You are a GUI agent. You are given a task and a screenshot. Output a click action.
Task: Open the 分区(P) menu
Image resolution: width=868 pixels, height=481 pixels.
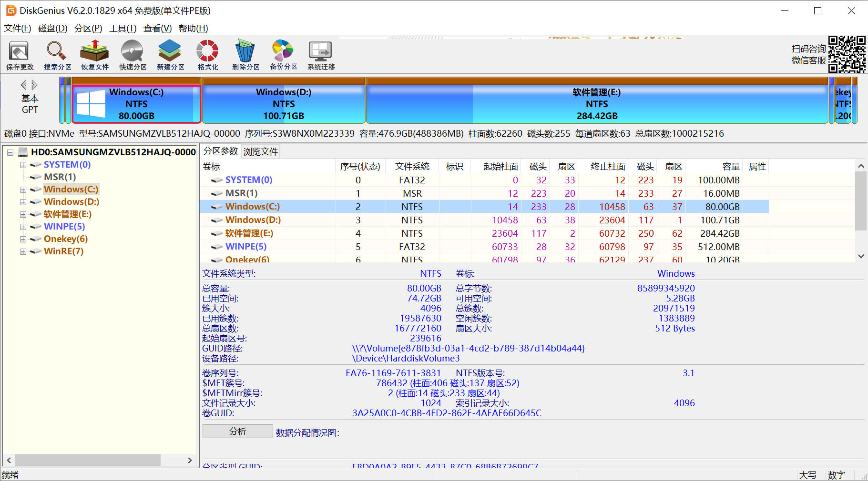tap(88, 29)
